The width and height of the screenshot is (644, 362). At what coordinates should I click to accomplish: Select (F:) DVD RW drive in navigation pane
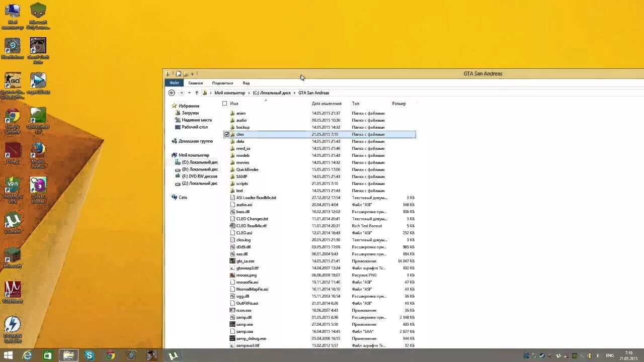200,176
